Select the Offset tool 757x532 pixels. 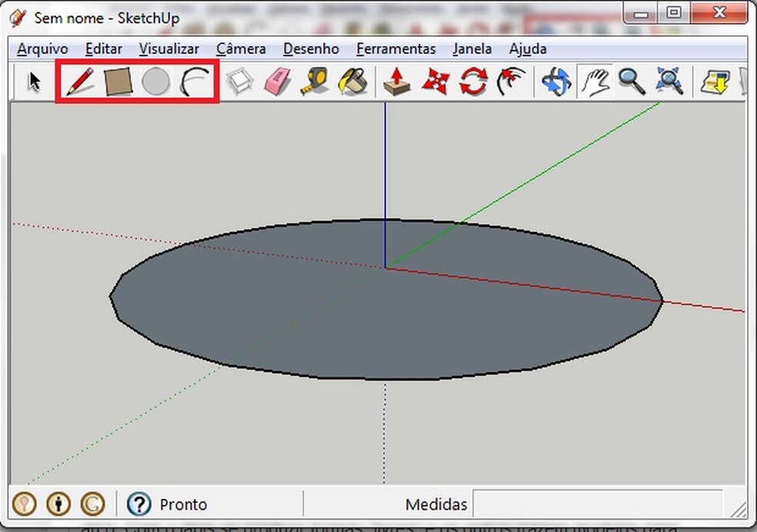click(512, 81)
